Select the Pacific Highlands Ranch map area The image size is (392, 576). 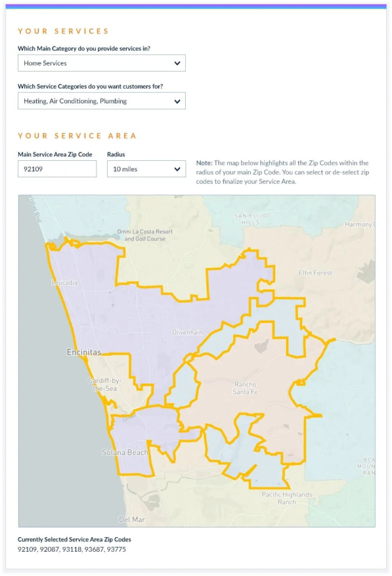click(x=287, y=498)
